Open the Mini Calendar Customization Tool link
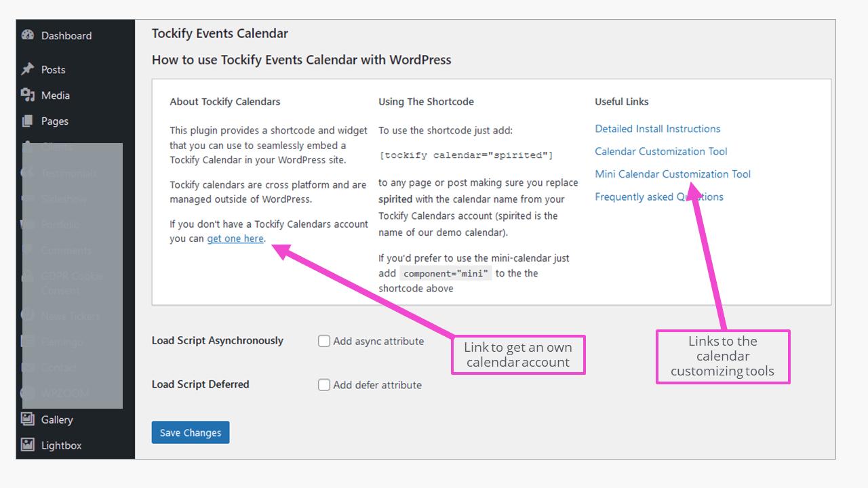The width and height of the screenshot is (868, 488). click(x=672, y=174)
